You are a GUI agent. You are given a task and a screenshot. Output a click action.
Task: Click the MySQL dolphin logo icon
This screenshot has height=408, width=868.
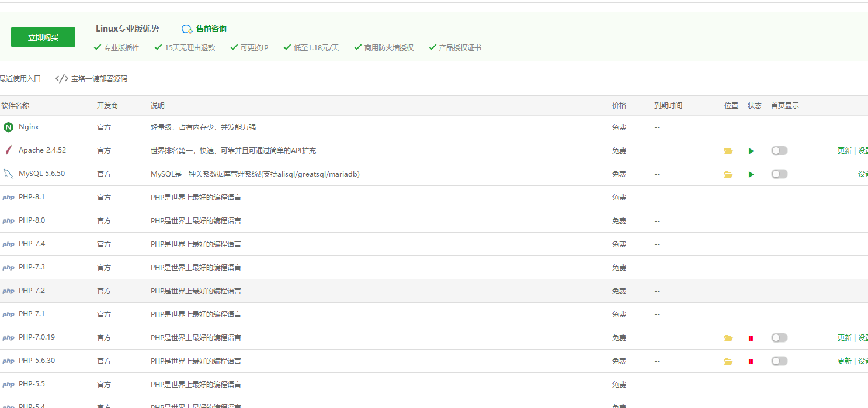8,174
